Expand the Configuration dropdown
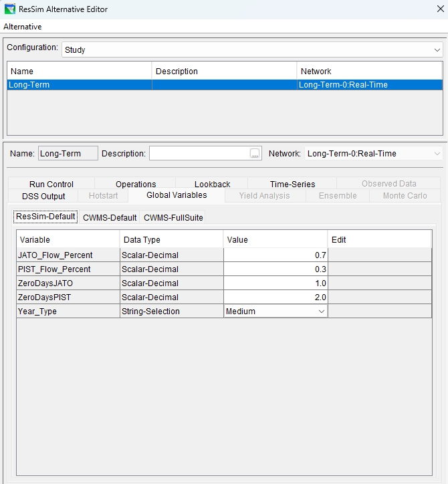448x484 pixels. click(x=437, y=49)
